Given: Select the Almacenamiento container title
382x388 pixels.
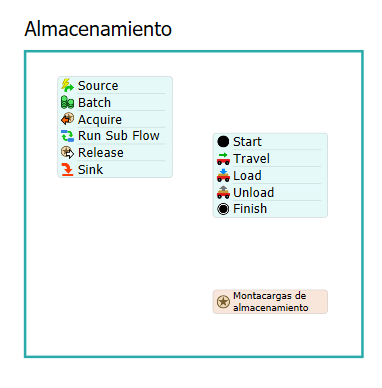Looking at the screenshot, I should pyautogui.click(x=98, y=29).
